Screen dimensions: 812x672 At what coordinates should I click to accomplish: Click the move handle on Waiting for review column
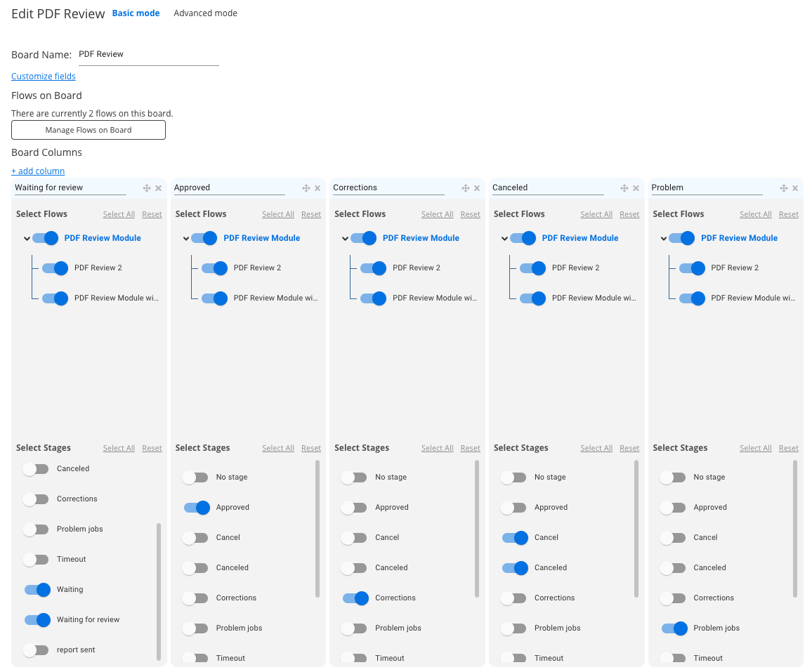coord(147,188)
